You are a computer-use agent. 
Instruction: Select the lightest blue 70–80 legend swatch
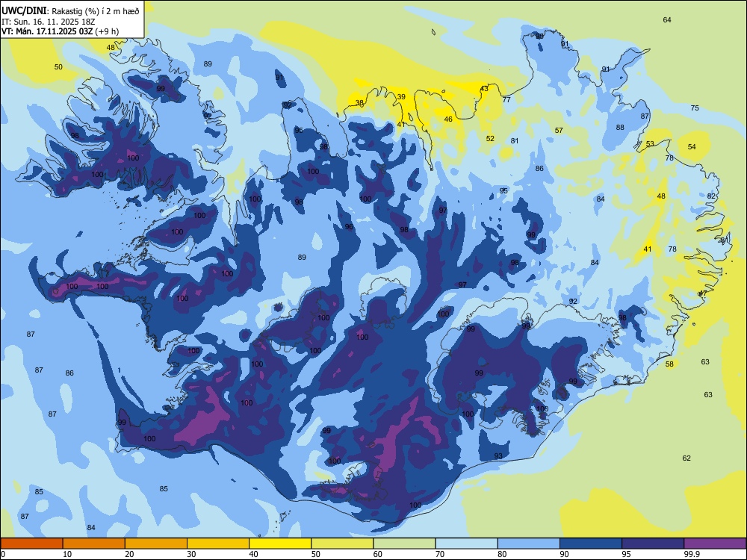tap(467, 544)
